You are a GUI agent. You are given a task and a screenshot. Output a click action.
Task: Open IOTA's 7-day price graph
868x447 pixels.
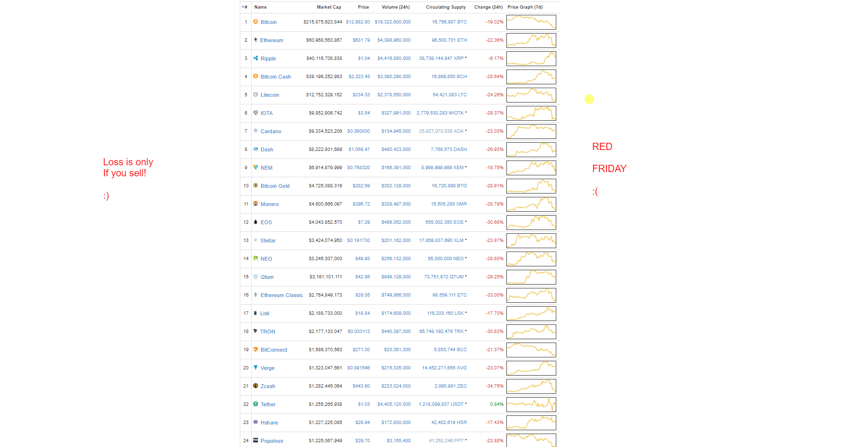[x=531, y=113]
